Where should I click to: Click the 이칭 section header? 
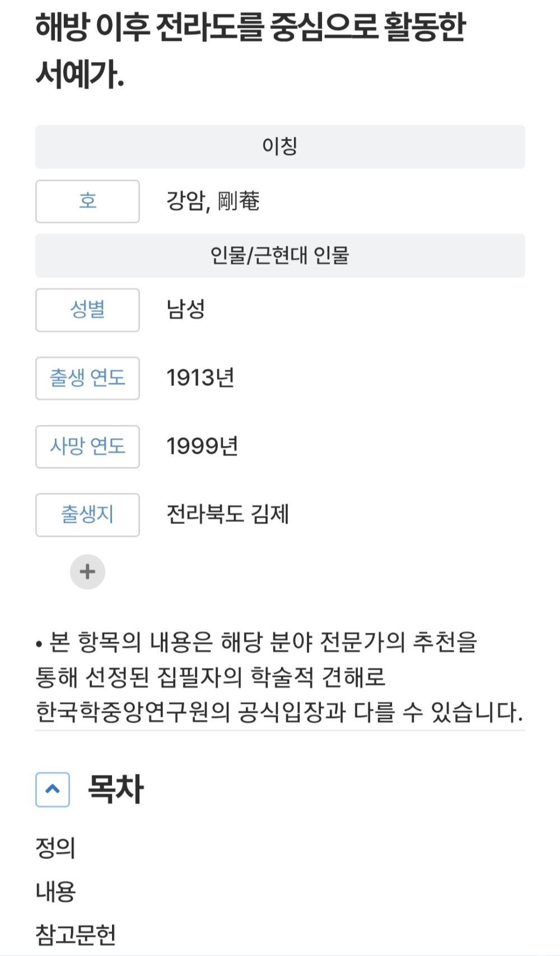[280, 147]
